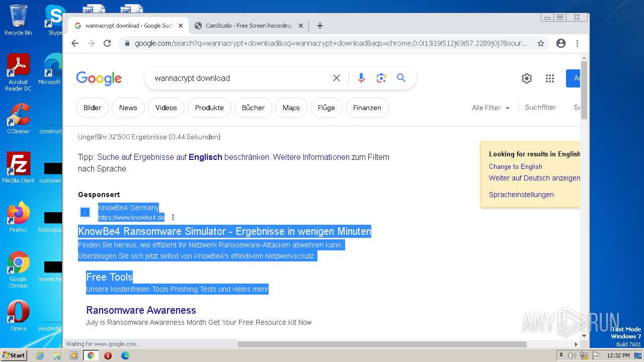The image size is (644, 362).
Task: Click vertical scrollbar down arrow
Action: coord(584,336)
